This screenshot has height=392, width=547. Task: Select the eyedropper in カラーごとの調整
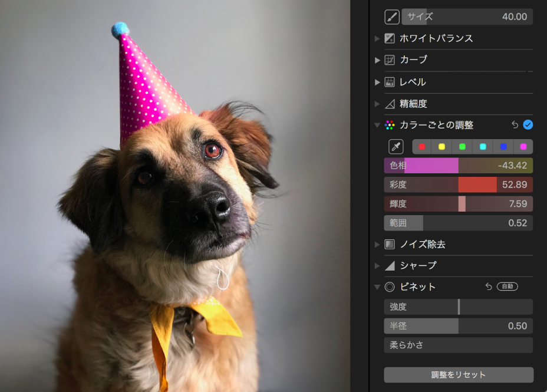(394, 146)
